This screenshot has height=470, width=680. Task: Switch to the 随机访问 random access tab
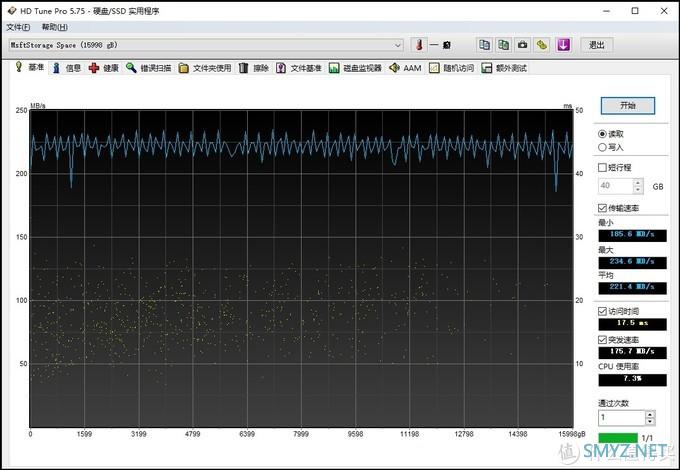tap(452, 68)
